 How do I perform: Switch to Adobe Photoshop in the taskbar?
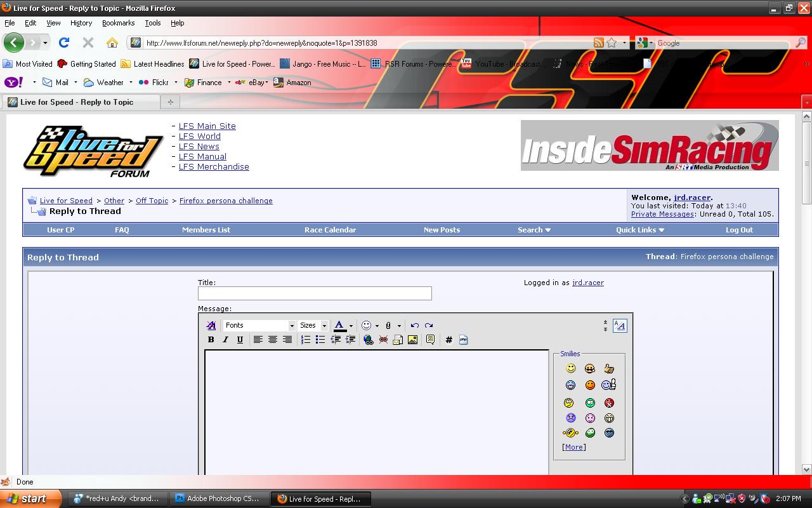click(219, 499)
